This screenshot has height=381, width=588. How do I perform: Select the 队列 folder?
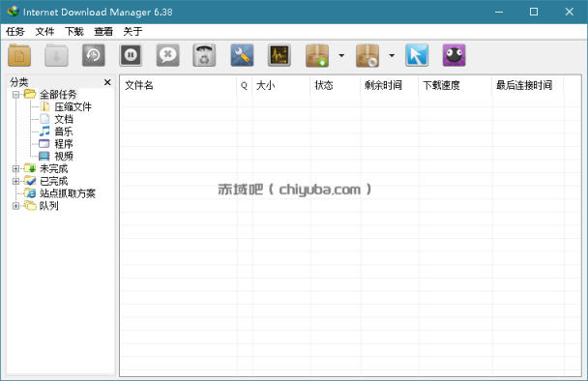pos(48,206)
